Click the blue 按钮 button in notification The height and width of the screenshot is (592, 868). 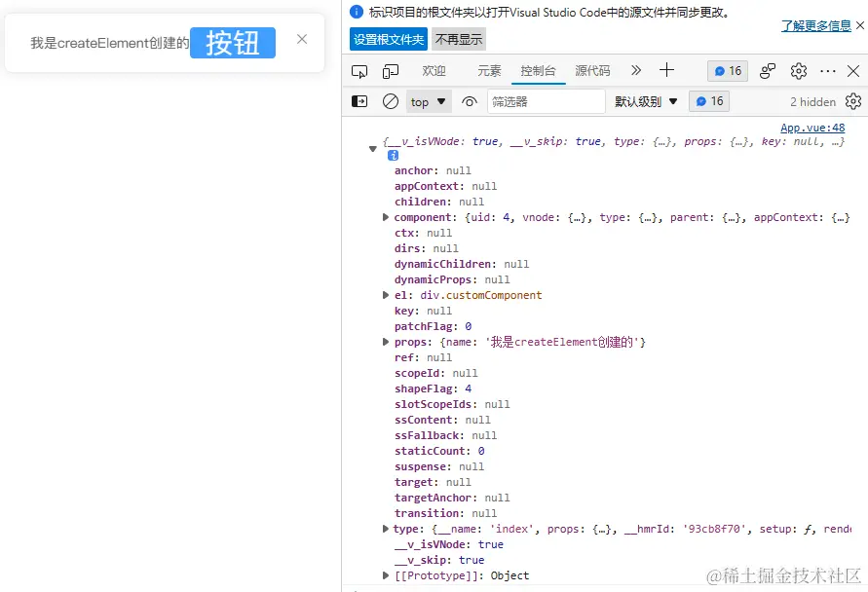click(x=233, y=43)
